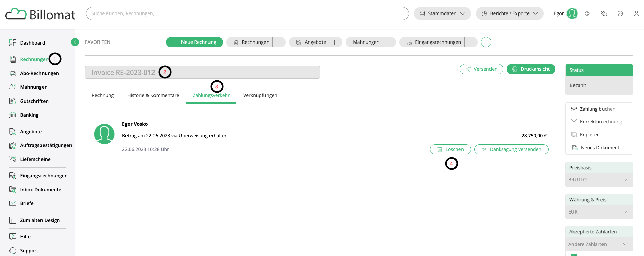Open the Berichte / Exporte dropdown
Viewport: 644px width, 256px height.
coord(510,13)
